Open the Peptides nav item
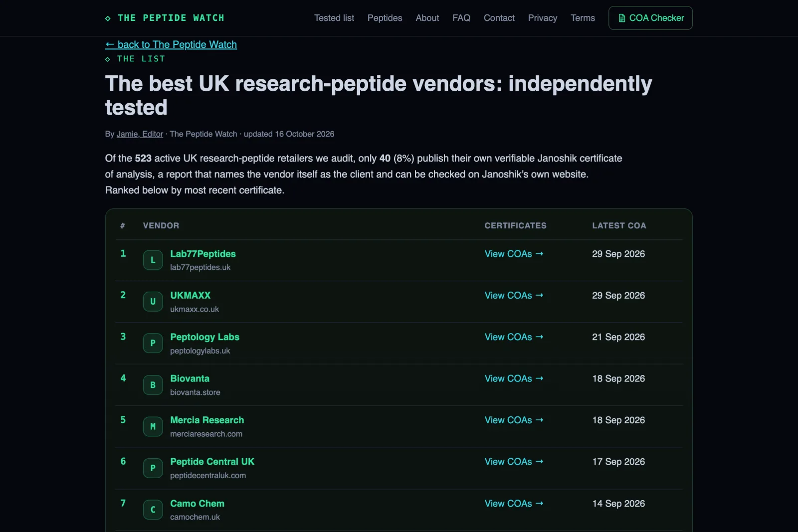 coord(385,18)
